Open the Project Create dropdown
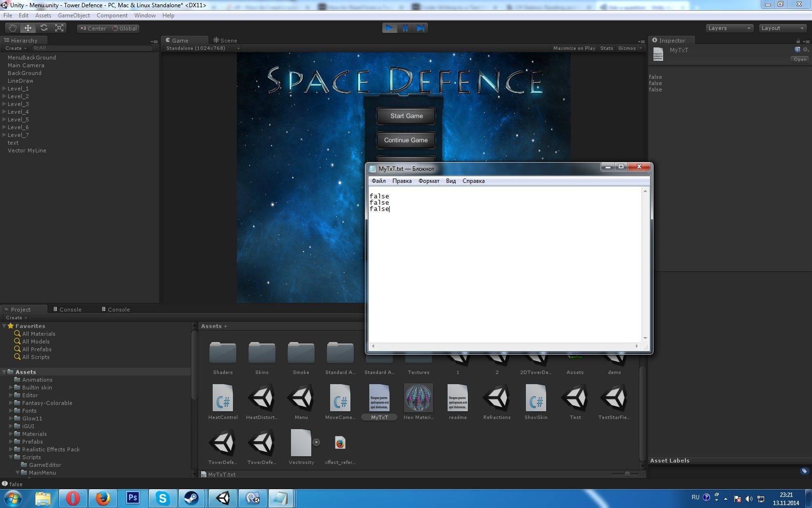812x508 pixels. pyautogui.click(x=16, y=318)
